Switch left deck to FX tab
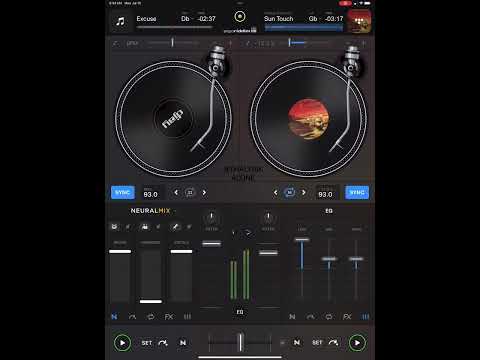 (169, 316)
